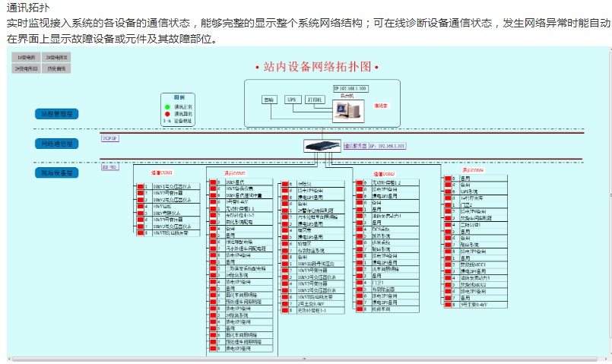Click the red indicator for 2号主变0.4kV

click(285, 304)
